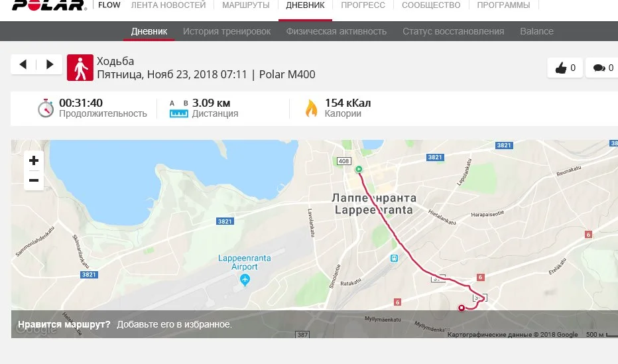Go to the next training session arrow
Image resolution: width=618 pixels, height=364 pixels.
click(50, 64)
